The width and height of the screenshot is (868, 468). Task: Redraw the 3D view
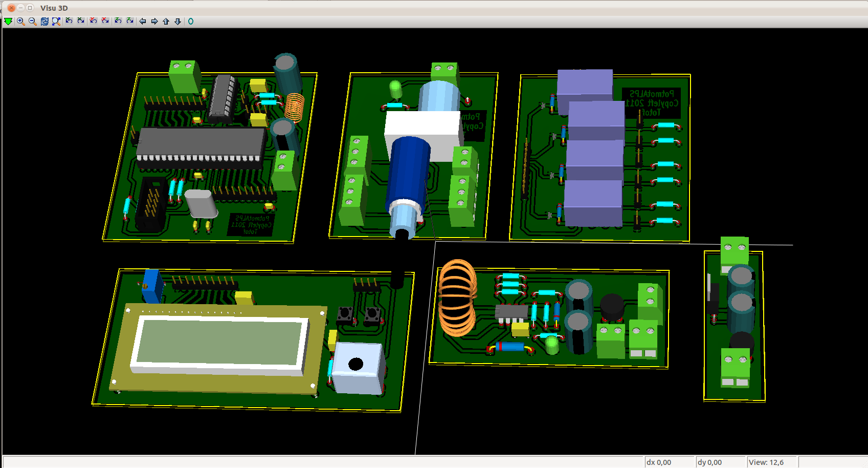[44, 21]
